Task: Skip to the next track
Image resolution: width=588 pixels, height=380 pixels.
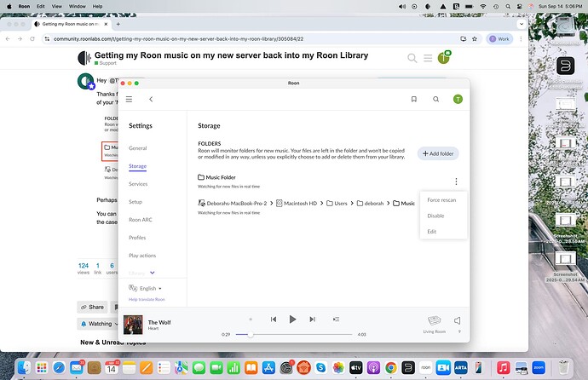Action: click(x=313, y=320)
